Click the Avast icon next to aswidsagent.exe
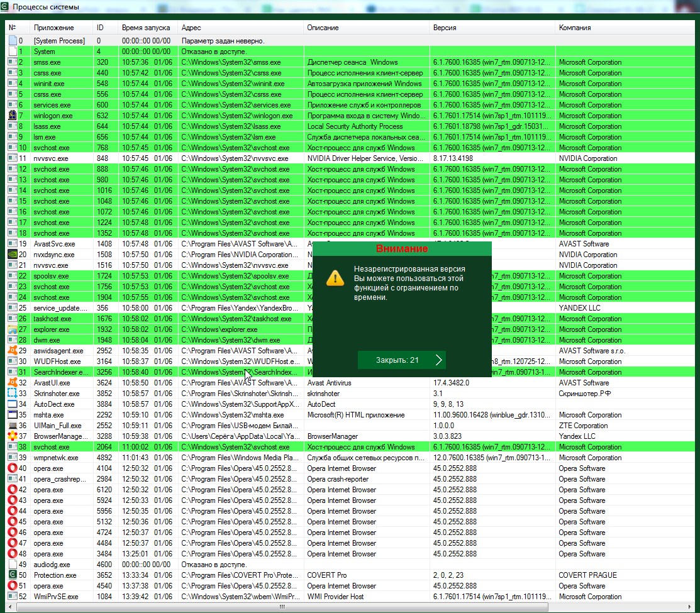 pos(12,351)
